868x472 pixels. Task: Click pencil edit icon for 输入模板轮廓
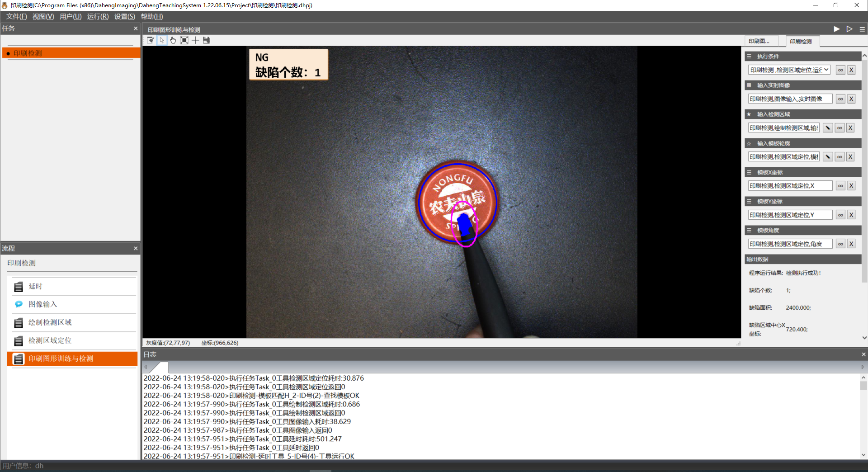pyautogui.click(x=828, y=157)
